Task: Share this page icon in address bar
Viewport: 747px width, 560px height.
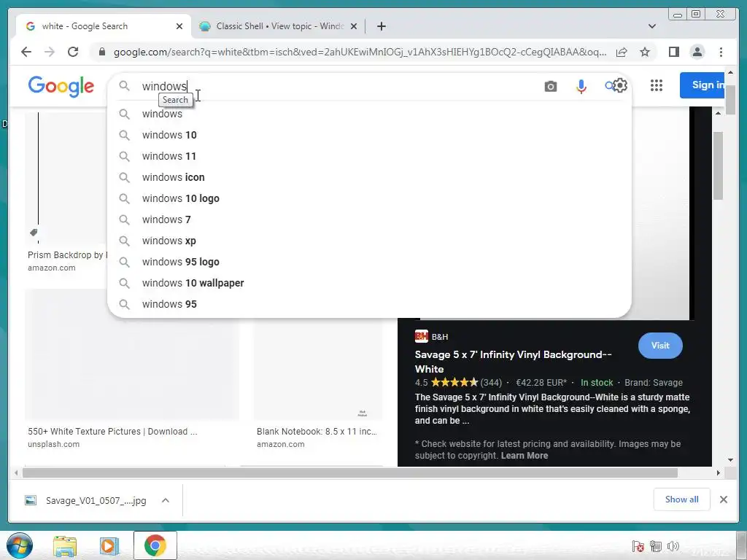Action: pyautogui.click(x=622, y=52)
